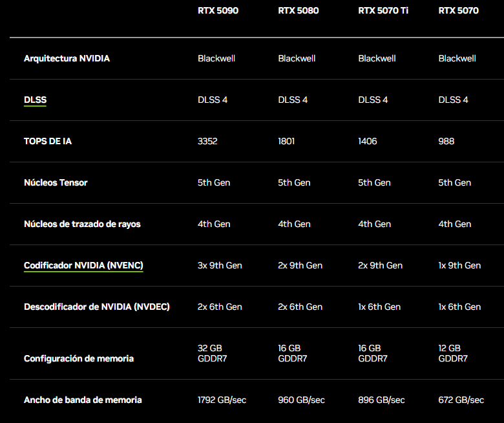The image size is (504, 423).
Task: Select the 32 GB GDDR7 memory cell
Action: 211,353
